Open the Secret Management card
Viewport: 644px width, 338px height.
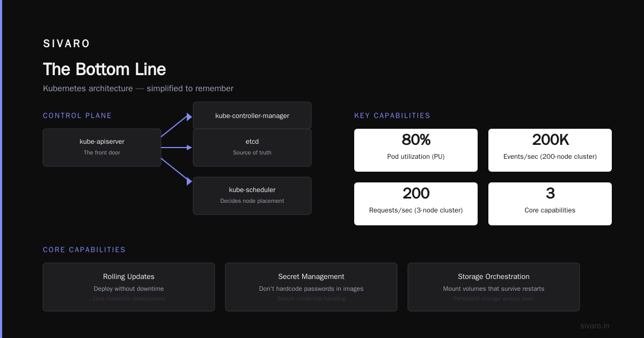click(x=311, y=287)
